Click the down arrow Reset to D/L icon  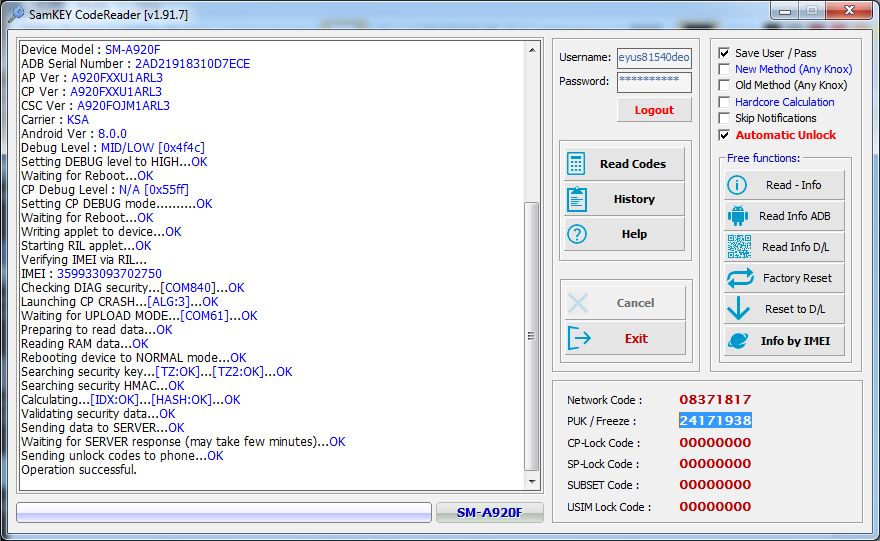(738, 309)
